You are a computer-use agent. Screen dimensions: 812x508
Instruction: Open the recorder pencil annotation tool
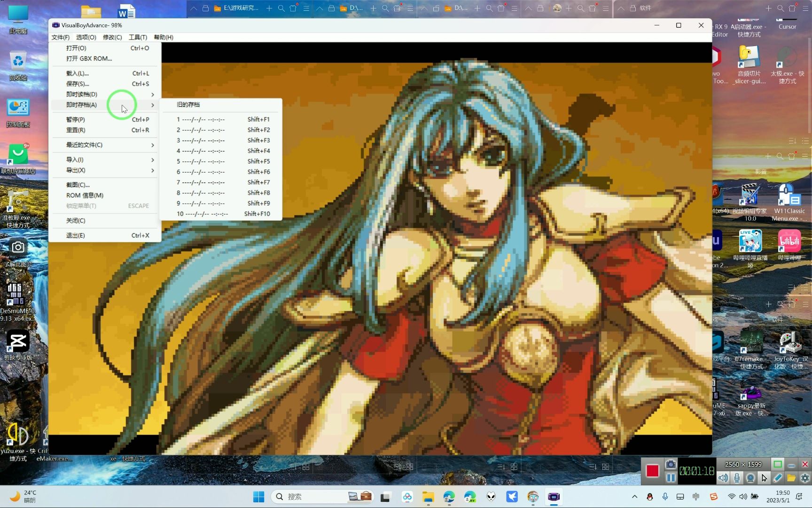point(778,478)
